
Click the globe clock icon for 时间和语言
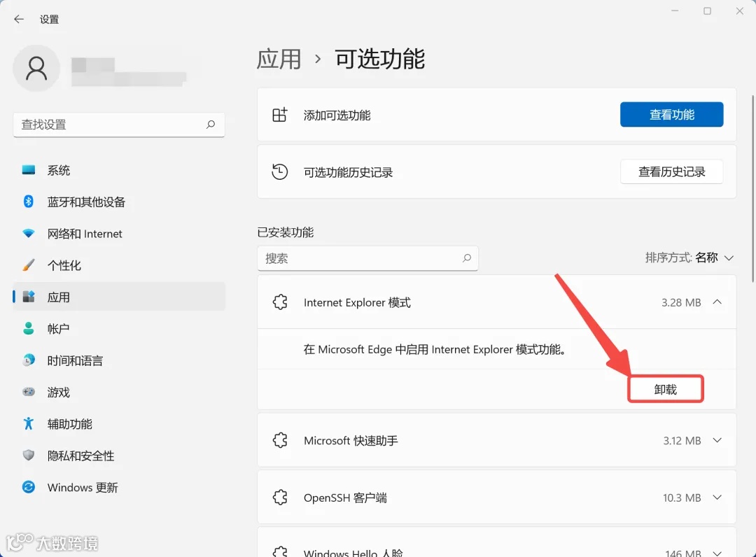pos(29,360)
